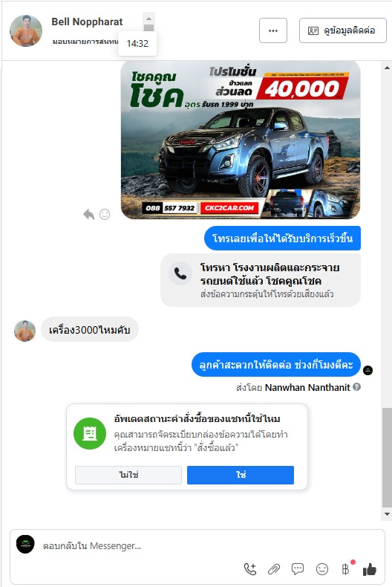Viewport: 392px width, 587px height.
Task: Attach a file with the paperclip icon
Action: 274,569
